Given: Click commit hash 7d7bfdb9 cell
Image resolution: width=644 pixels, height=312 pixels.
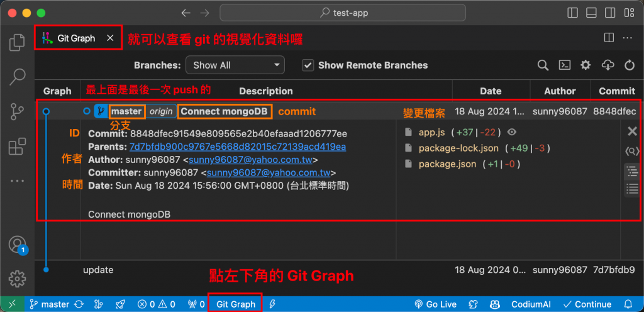Looking at the screenshot, I should click(x=614, y=270).
